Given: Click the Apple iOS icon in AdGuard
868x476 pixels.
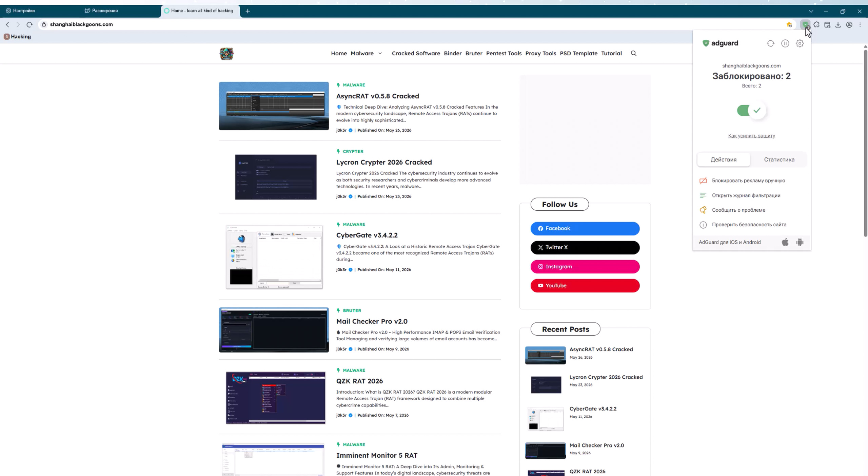Looking at the screenshot, I should click(785, 242).
